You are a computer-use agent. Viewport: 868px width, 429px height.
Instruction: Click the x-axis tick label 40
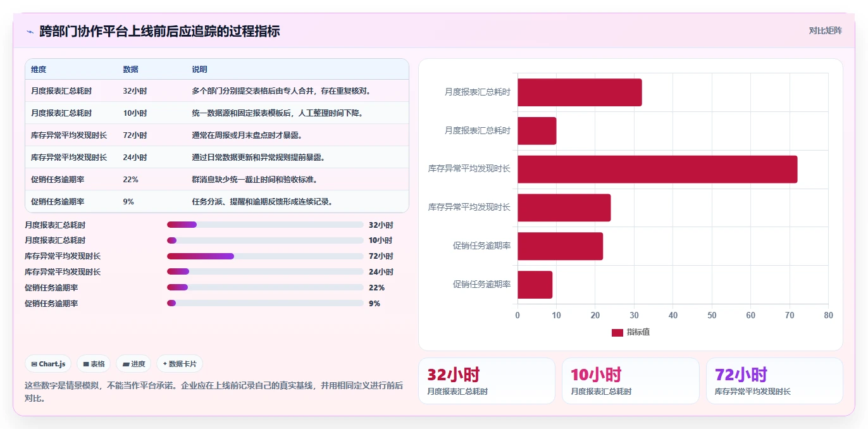[x=673, y=315]
